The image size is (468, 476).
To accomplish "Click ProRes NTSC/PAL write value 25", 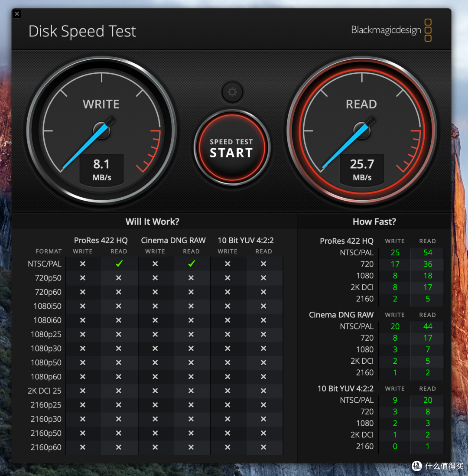I will tap(395, 253).
